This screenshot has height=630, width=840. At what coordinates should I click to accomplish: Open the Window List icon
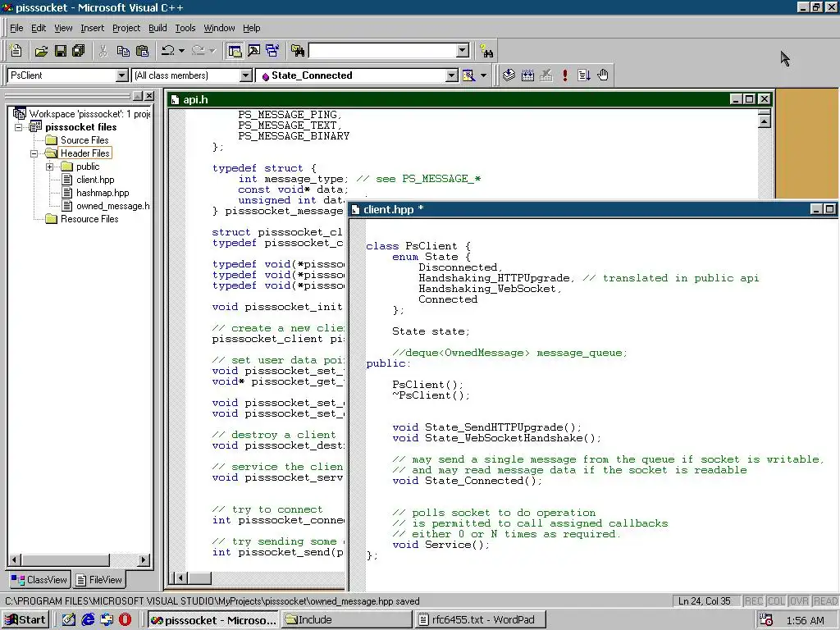tap(272, 51)
